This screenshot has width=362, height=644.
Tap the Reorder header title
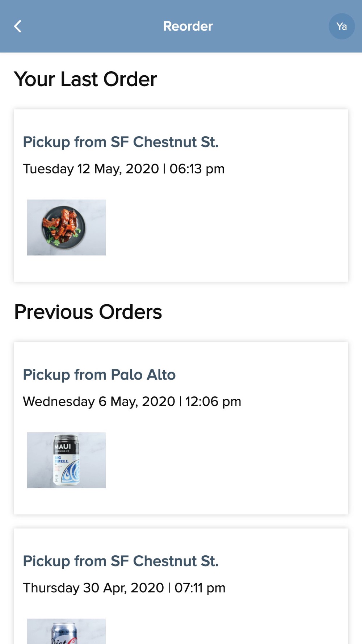[x=188, y=26]
